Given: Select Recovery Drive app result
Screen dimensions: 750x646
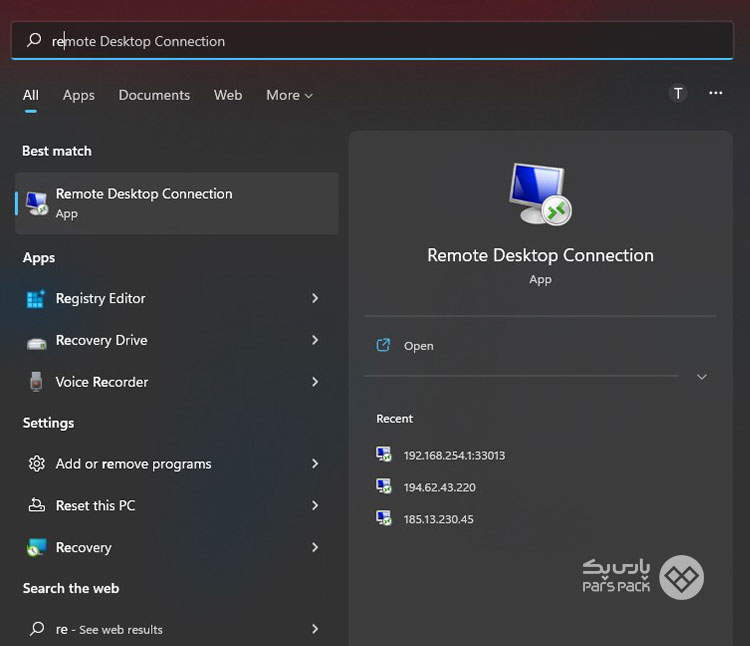Looking at the screenshot, I should click(177, 340).
